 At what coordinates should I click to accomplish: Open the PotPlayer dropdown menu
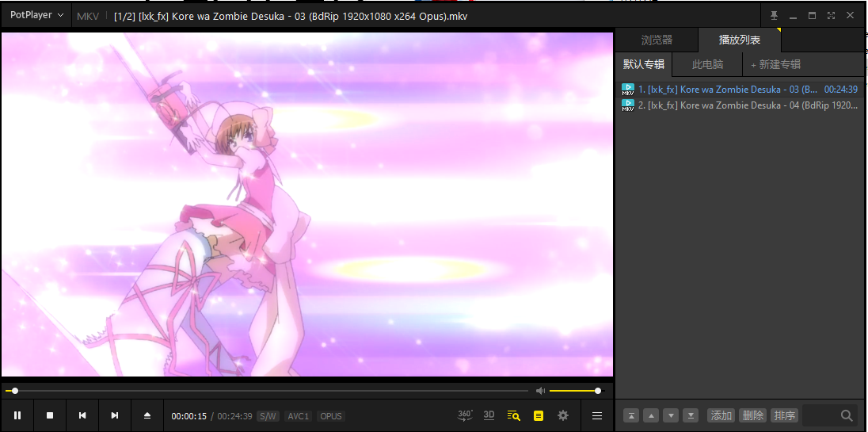[36, 16]
